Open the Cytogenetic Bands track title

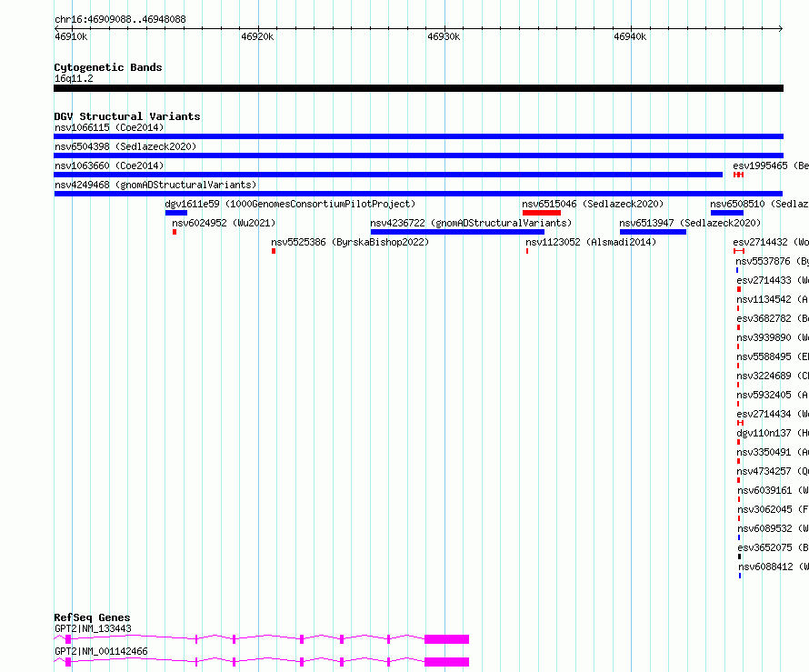(x=108, y=67)
